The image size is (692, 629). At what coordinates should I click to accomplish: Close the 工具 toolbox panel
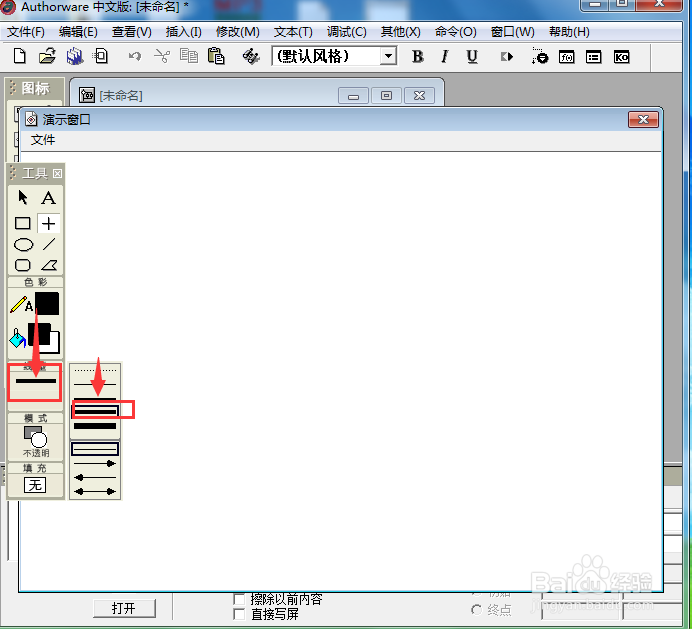(57, 173)
